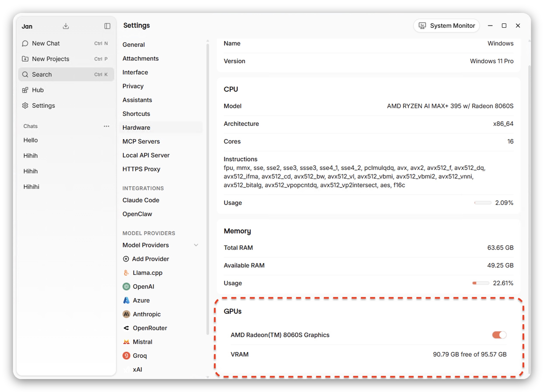Open the Chats more options menu
Image resolution: width=544 pixels, height=392 pixels.
tap(106, 126)
